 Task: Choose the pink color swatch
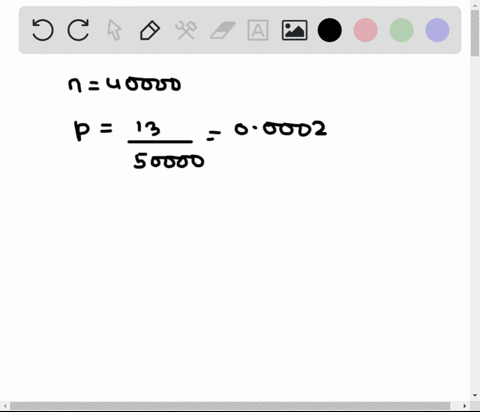(x=366, y=30)
